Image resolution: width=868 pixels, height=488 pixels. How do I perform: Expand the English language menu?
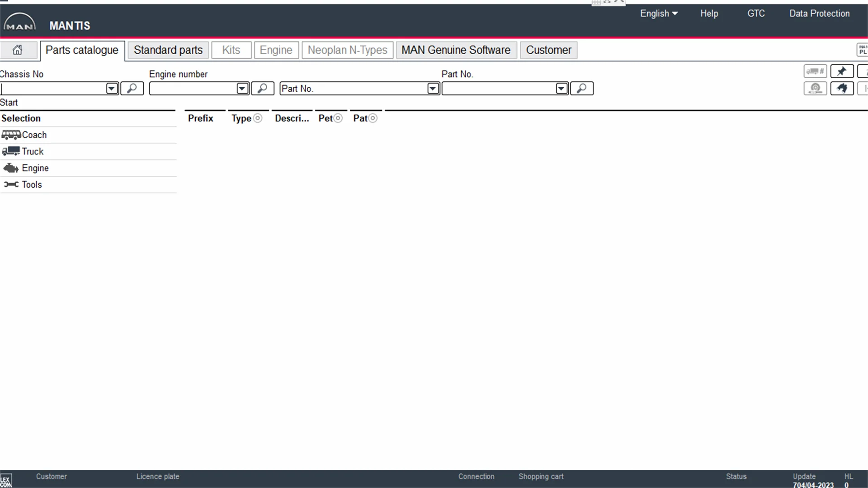[659, 14]
